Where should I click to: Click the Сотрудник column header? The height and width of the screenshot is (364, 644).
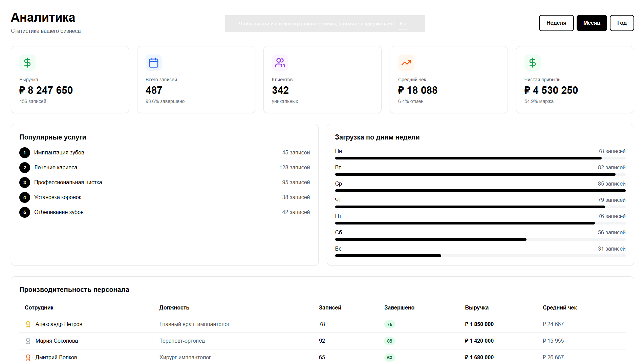pos(39,307)
